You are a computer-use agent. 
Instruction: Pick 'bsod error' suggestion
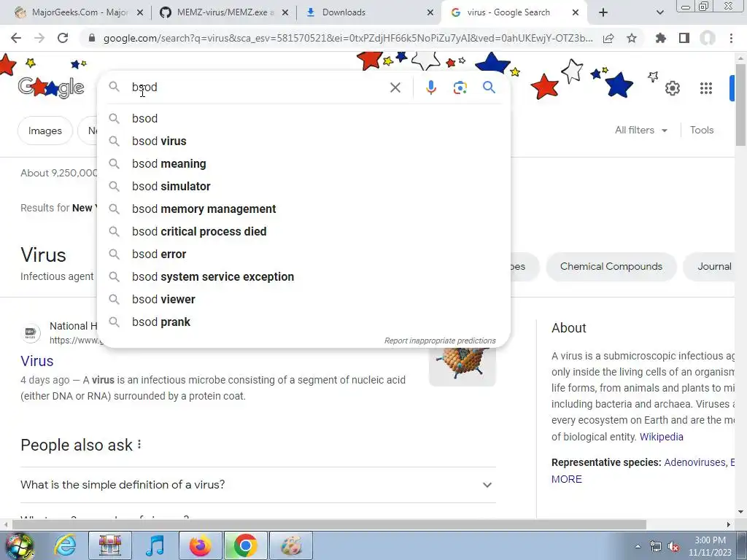tap(303, 254)
